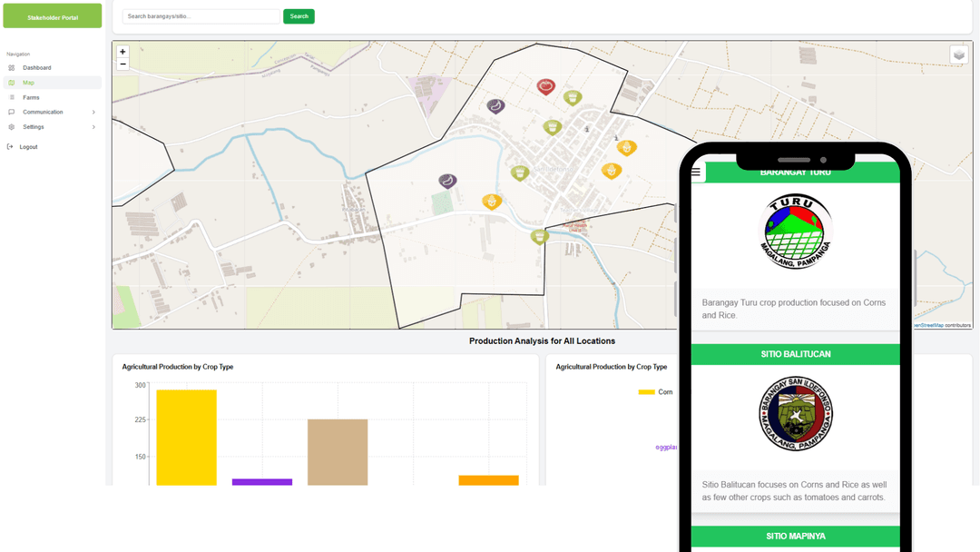This screenshot has height=552, width=980.
Task: Tap the SITIO BALITUCAN header
Action: pyautogui.click(x=795, y=354)
